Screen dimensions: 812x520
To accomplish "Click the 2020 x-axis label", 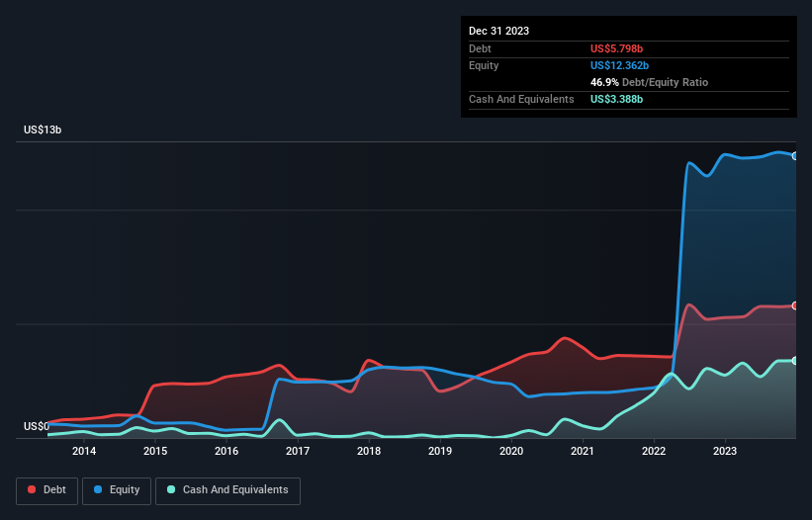I will pyautogui.click(x=511, y=451).
